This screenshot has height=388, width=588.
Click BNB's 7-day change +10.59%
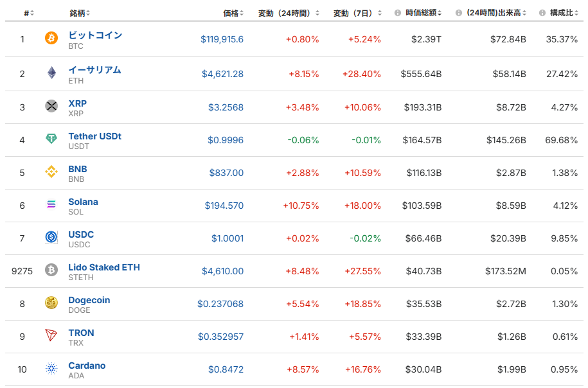(363, 173)
